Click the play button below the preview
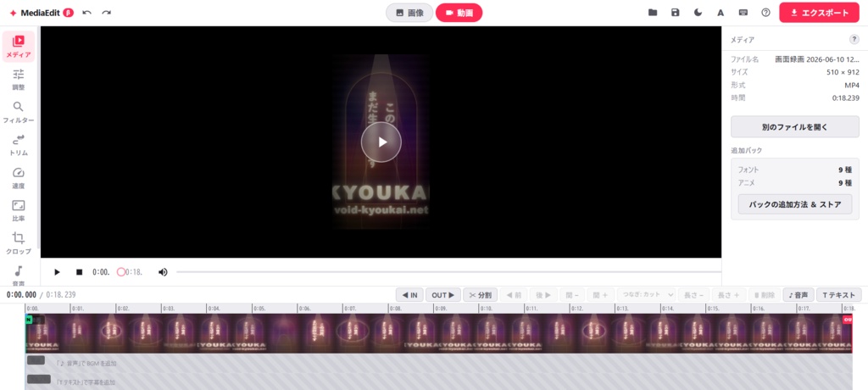 [x=57, y=272]
